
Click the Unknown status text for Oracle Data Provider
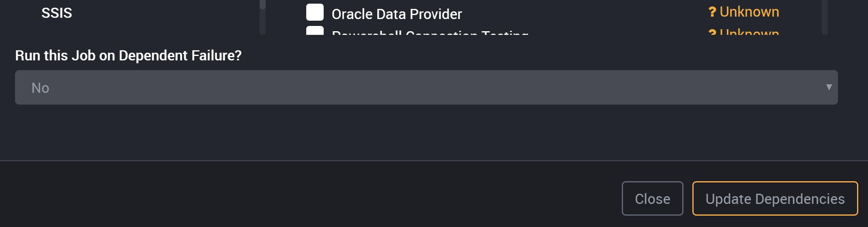tap(749, 12)
